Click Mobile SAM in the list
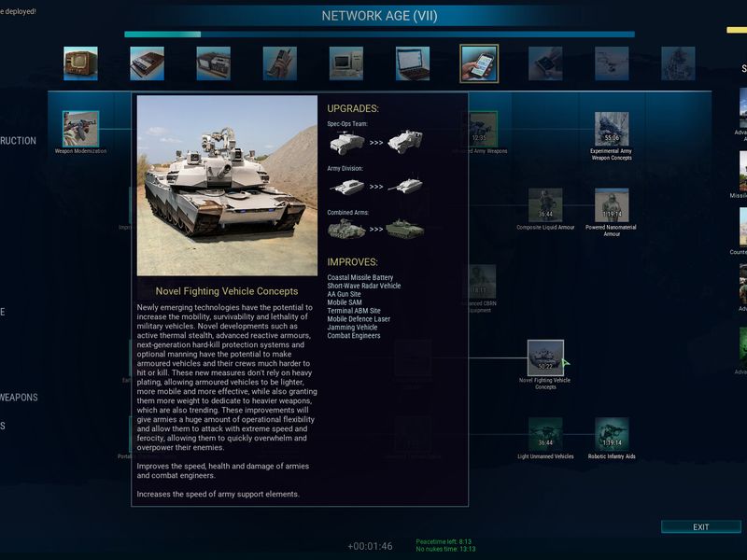 345,302
